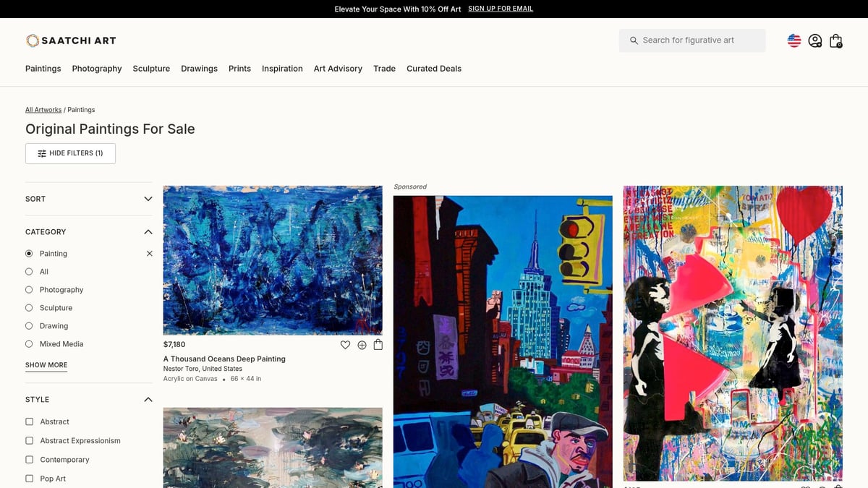Add A Thousand Oceans Deep to collection plus icon
The height and width of the screenshot is (488, 868).
point(362,345)
